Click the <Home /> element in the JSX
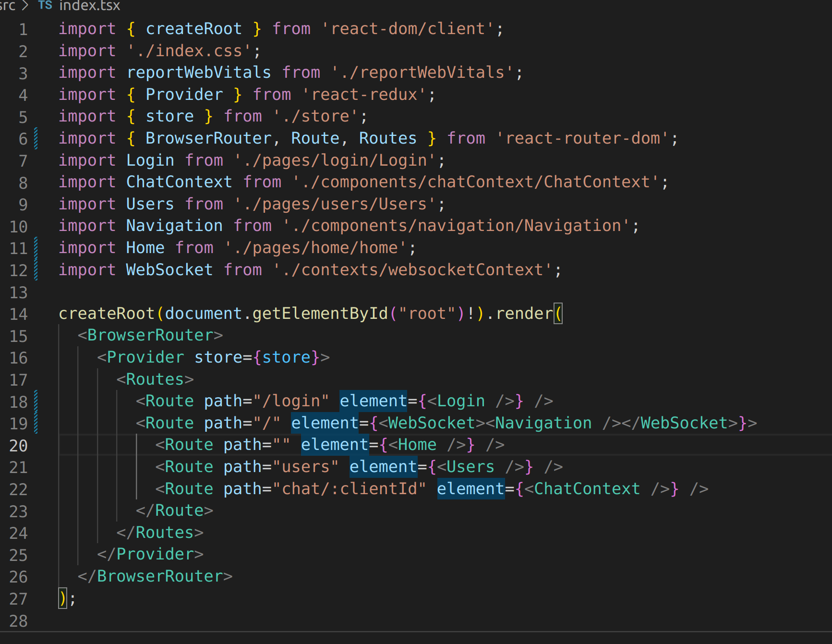This screenshot has height=644, width=832. pyautogui.click(x=427, y=445)
